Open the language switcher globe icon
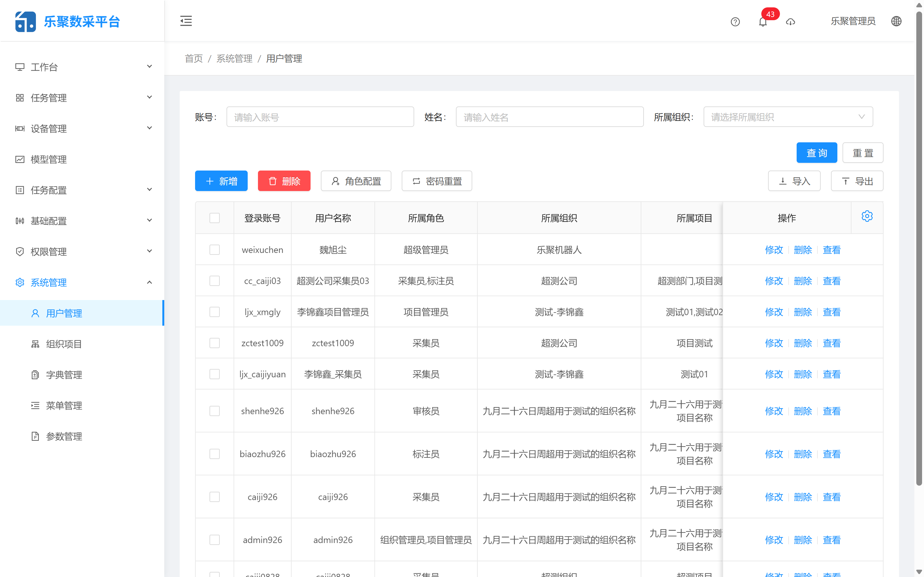 896,21
